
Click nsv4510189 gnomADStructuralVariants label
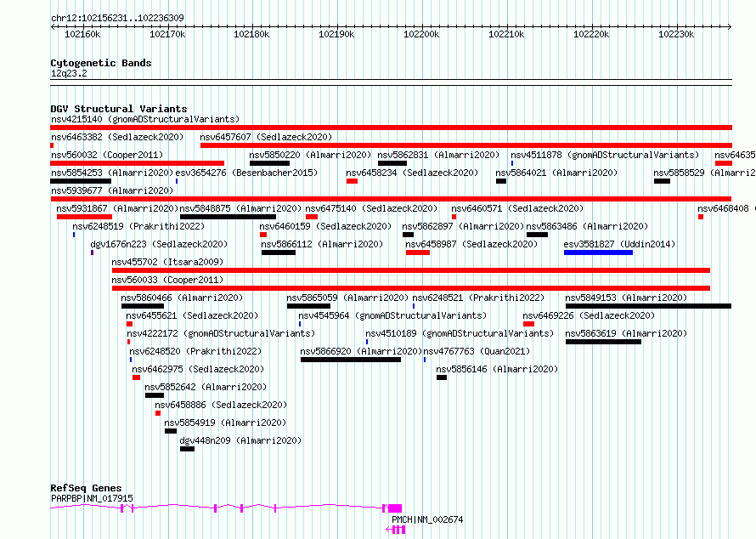click(x=460, y=333)
